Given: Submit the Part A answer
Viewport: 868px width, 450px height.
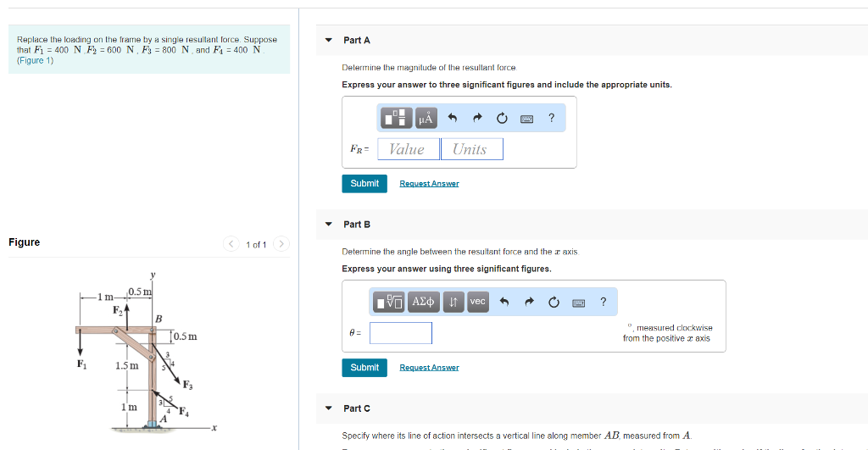Looking at the screenshot, I should tap(364, 184).
